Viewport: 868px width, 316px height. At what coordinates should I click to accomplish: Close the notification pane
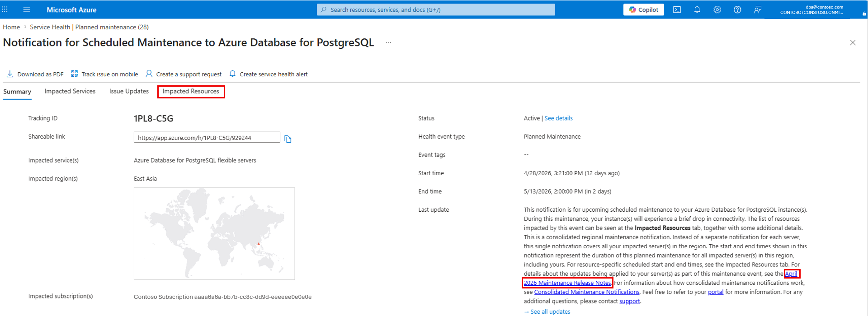coord(853,42)
